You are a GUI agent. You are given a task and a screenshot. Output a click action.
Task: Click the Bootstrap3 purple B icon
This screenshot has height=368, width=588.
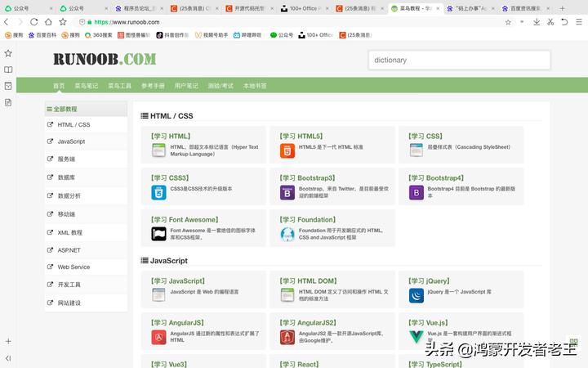[287, 193]
